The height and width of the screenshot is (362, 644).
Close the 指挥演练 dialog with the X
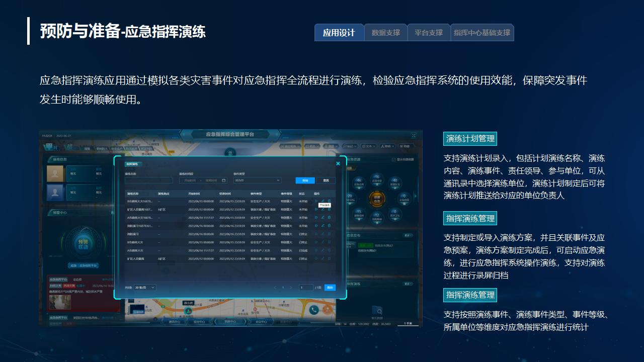click(x=338, y=163)
